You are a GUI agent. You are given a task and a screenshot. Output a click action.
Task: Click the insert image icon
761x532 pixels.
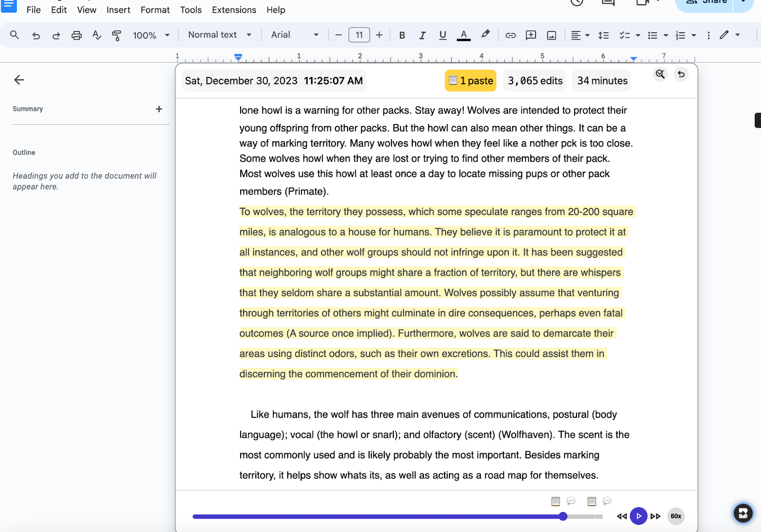point(551,35)
